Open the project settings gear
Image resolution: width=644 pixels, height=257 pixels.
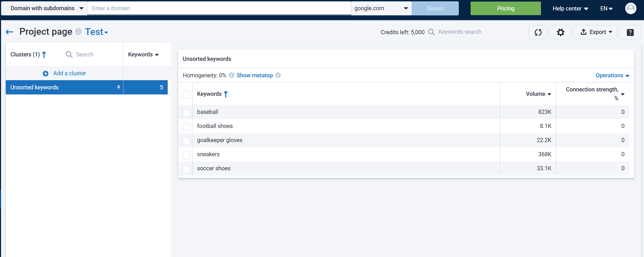561,32
